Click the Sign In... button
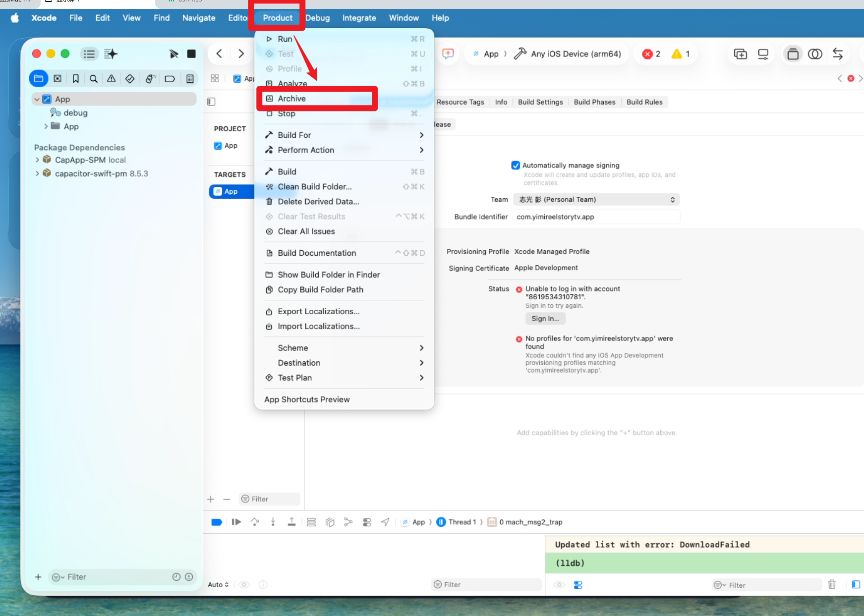The height and width of the screenshot is (616, 864). coord(545,319)
